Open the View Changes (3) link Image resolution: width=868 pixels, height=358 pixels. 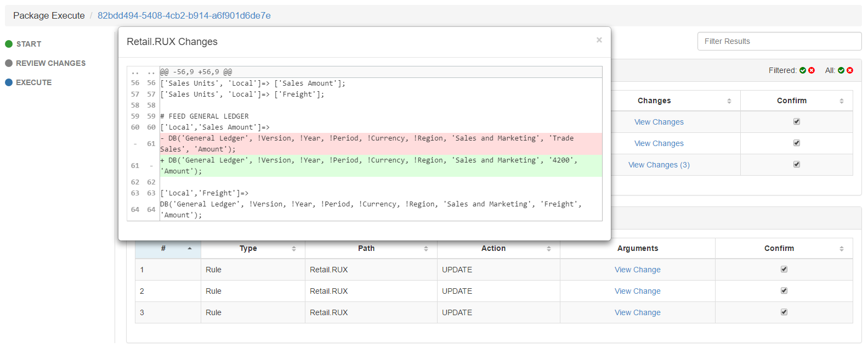pos(659,165)
